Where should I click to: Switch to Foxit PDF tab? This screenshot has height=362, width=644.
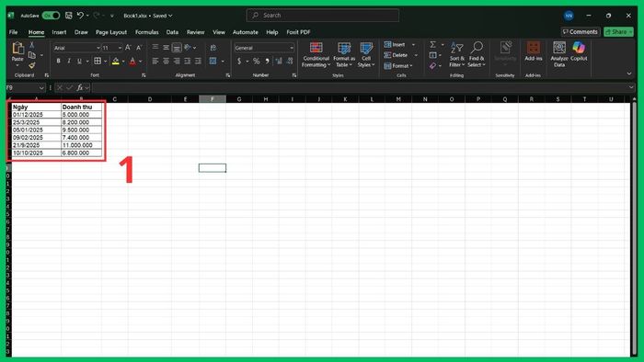298,32
